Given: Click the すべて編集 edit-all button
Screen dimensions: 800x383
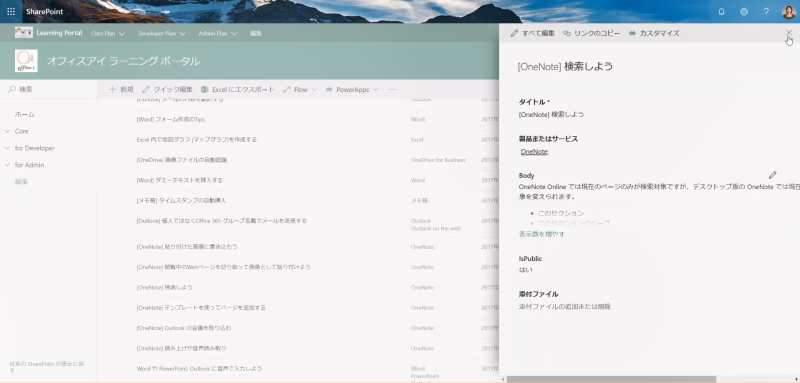Looking at the screenshot, I should tap(532, 33).
